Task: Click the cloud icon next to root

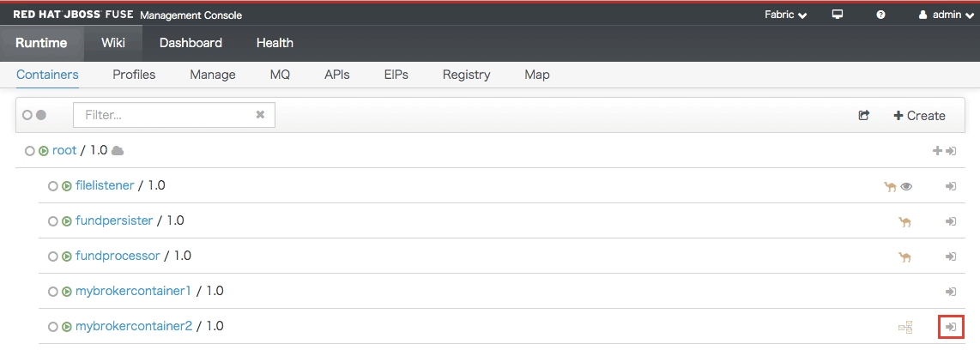Action: pyautogui.click(x=117, y=151)
